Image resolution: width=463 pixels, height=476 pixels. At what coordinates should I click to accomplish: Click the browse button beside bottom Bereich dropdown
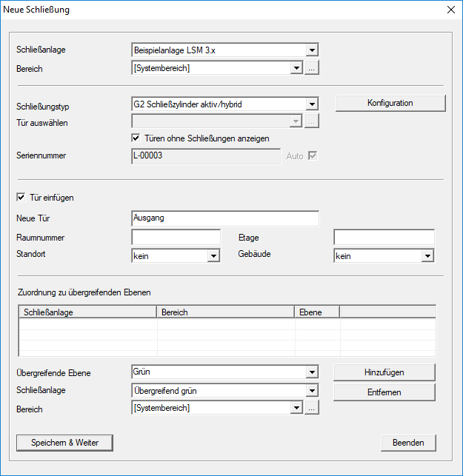[312, 408]
